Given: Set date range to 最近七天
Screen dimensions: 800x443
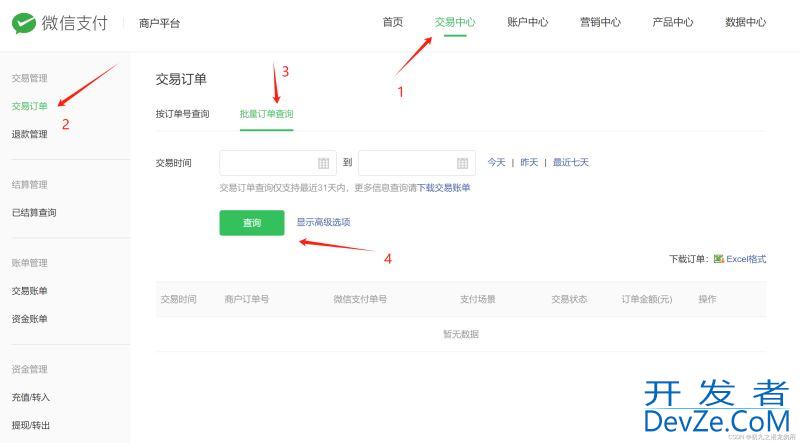Looking at the screenshot, I should tap(571, 162).
